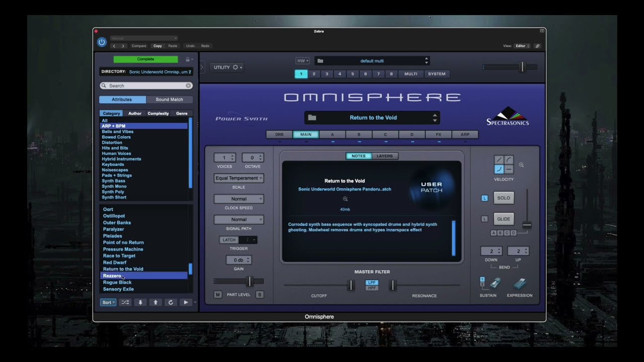
Task: Select the linear velocity curve icon
Action: (499, 160)
